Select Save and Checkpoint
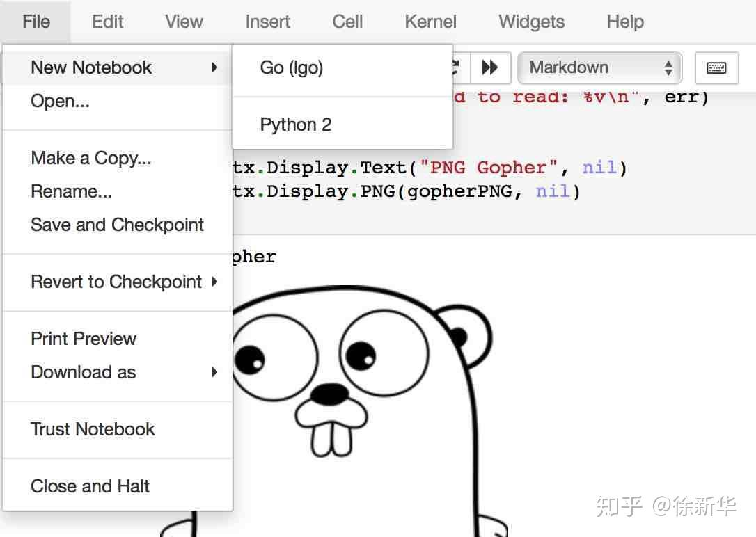 click(117, 225)
